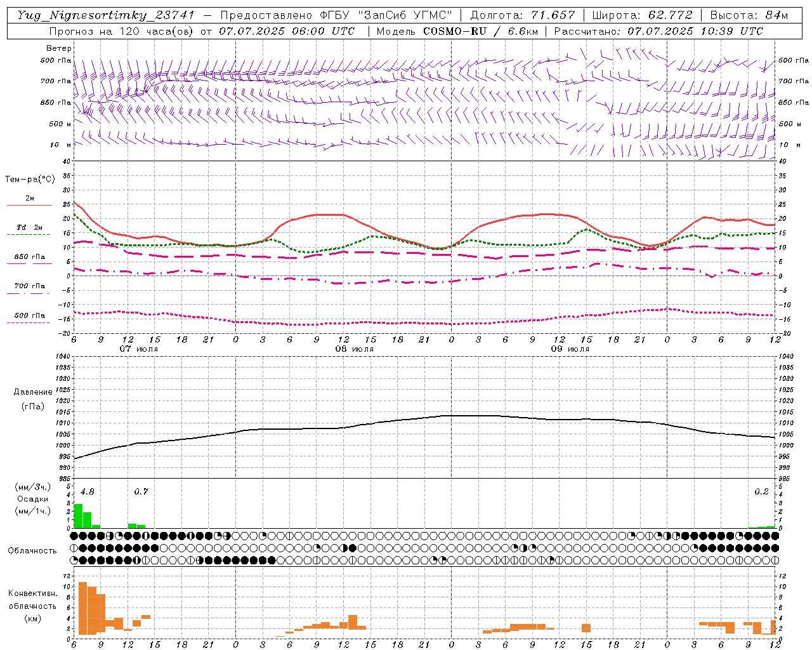Click the tallest green precipitation bar

[79, 516]
